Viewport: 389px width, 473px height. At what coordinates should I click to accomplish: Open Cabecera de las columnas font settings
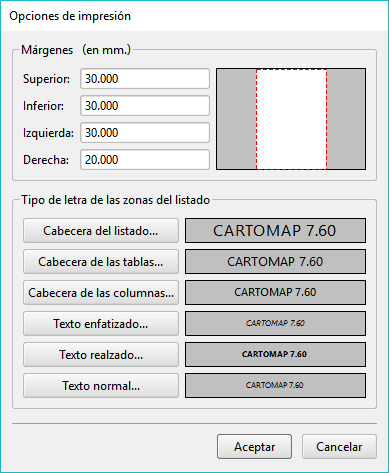(x=101, y=293)
